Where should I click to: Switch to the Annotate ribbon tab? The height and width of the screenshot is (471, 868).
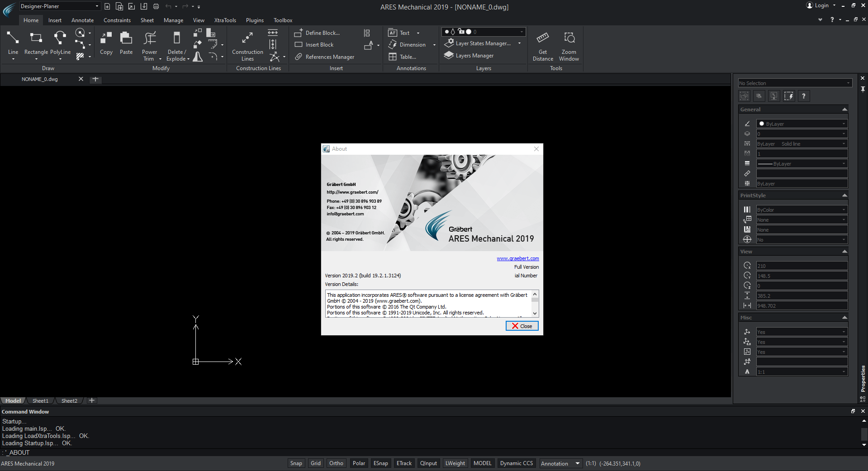pyautogui.click(x=82, y=20)
